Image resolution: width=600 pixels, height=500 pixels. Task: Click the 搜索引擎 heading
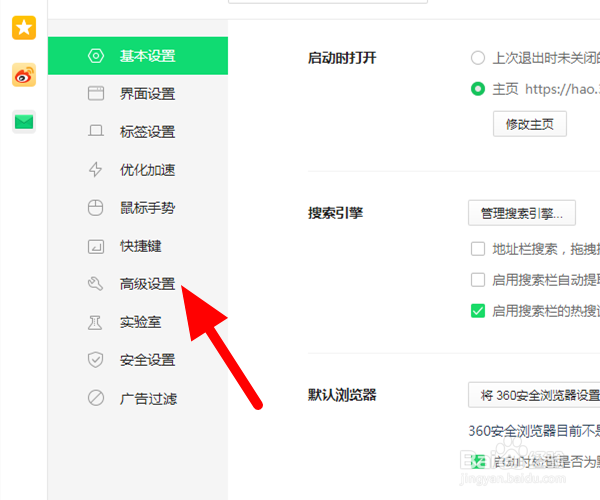tap(335, 213)
